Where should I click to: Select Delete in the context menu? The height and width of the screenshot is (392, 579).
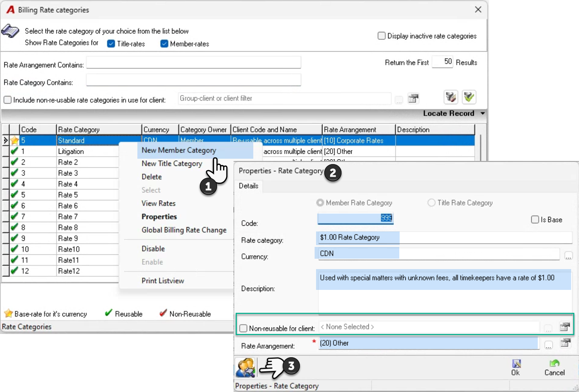pyautogui.click(x=151, y=177)
